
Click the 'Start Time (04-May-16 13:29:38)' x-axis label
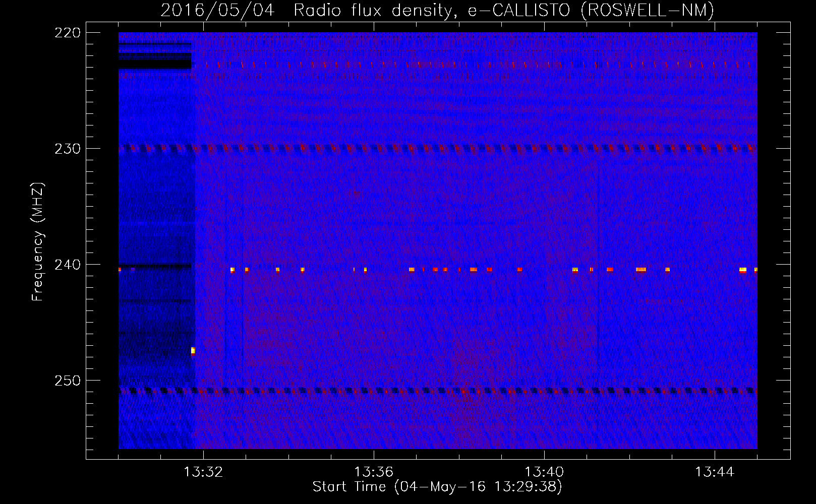(437, 487)
